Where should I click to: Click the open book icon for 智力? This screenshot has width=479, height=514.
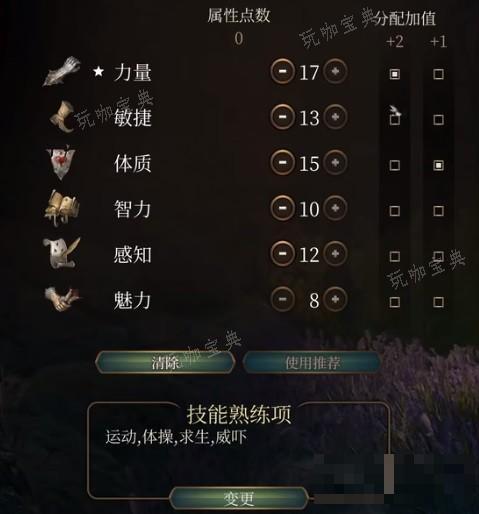[62, 208]
